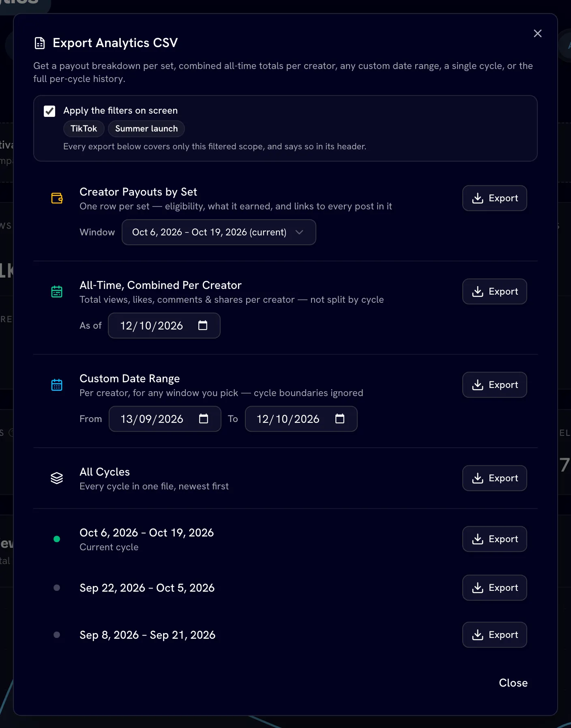
Task: Click the blue calendar icon for Custom Date Range
Action: (x=57, y=385)
